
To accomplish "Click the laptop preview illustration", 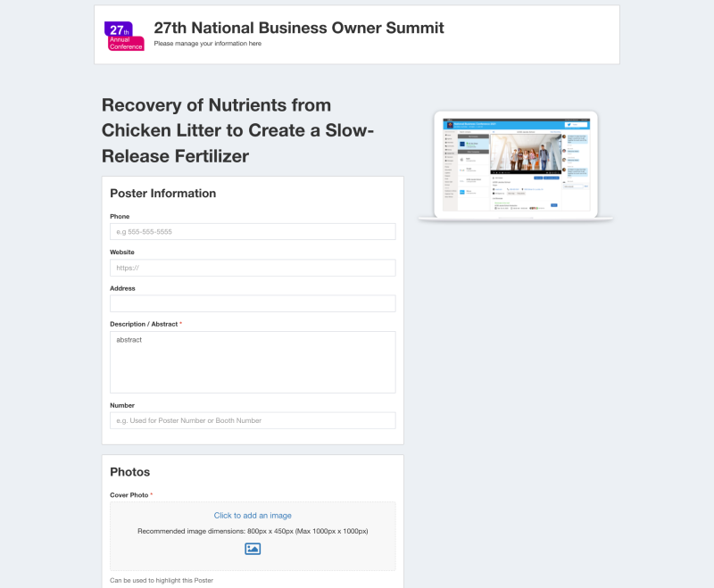I will 515,166.
